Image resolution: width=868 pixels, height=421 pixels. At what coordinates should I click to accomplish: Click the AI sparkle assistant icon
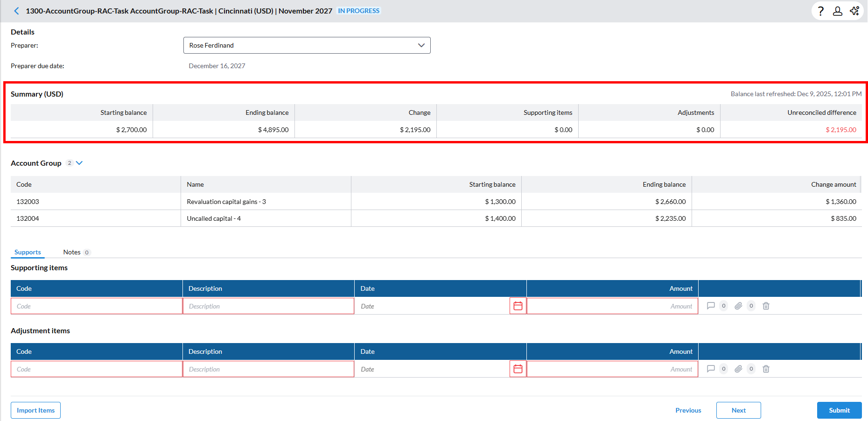(854, 11)
